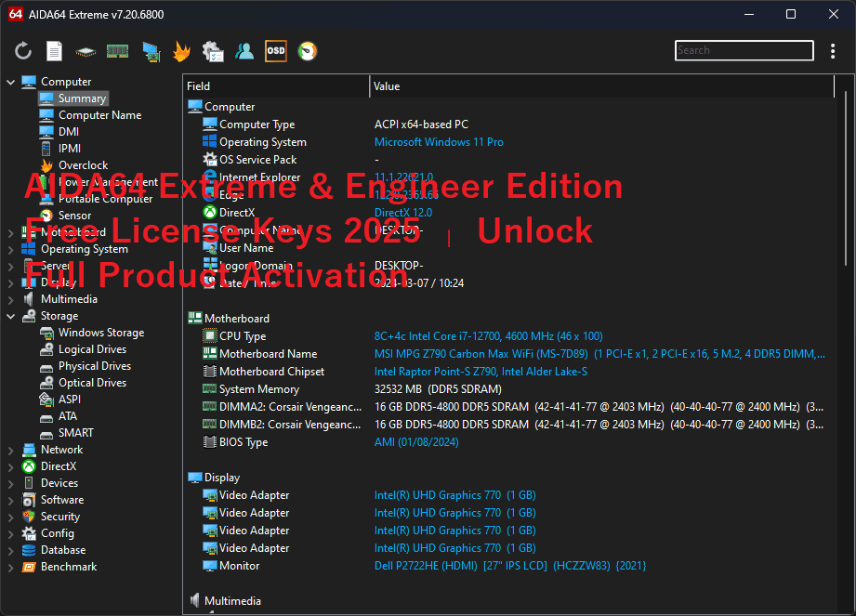Collapse the Storage tree node
The width and height of the screenshot is (856, 616).
pyautogui.click(x=10, y=317)
